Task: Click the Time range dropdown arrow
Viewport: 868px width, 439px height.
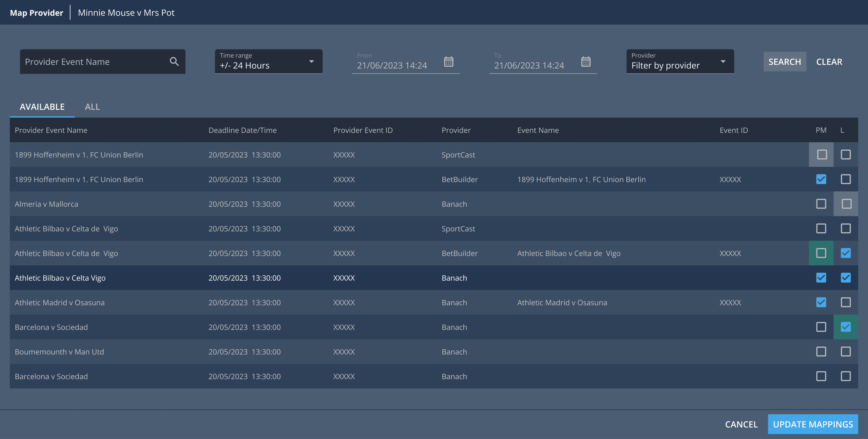Action: (311, 62)
